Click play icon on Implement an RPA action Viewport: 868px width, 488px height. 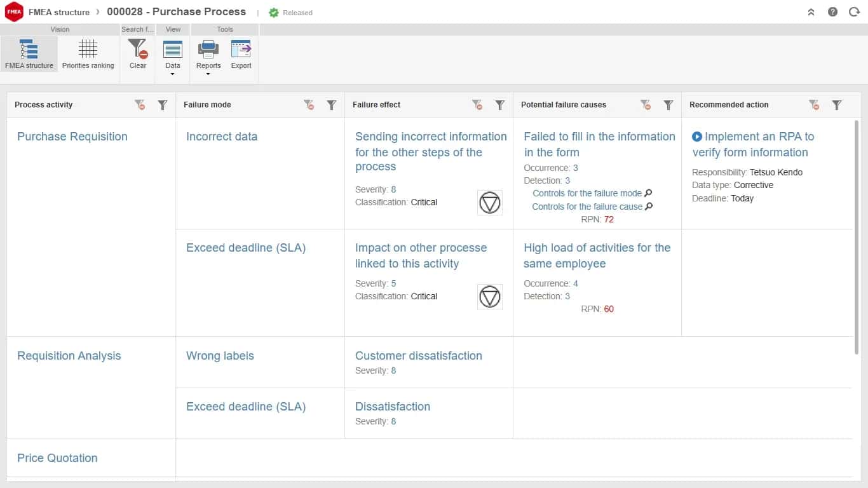pos(697,137)
